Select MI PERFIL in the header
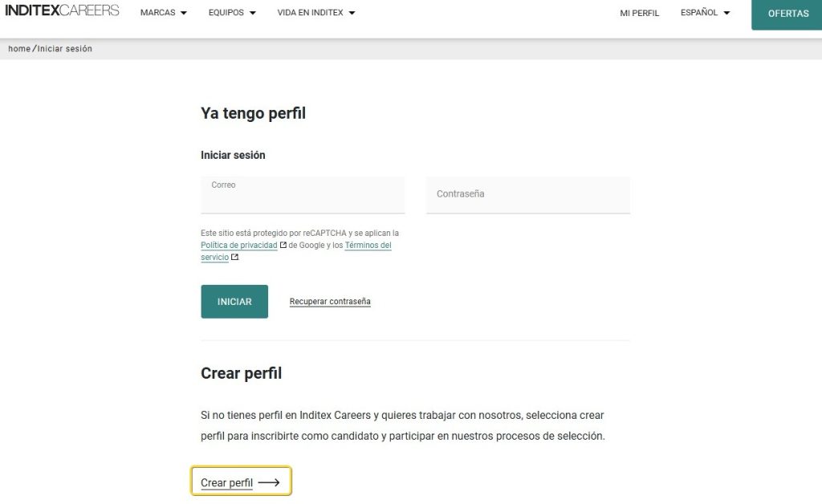822x504 pixels. tap(639, 13)
